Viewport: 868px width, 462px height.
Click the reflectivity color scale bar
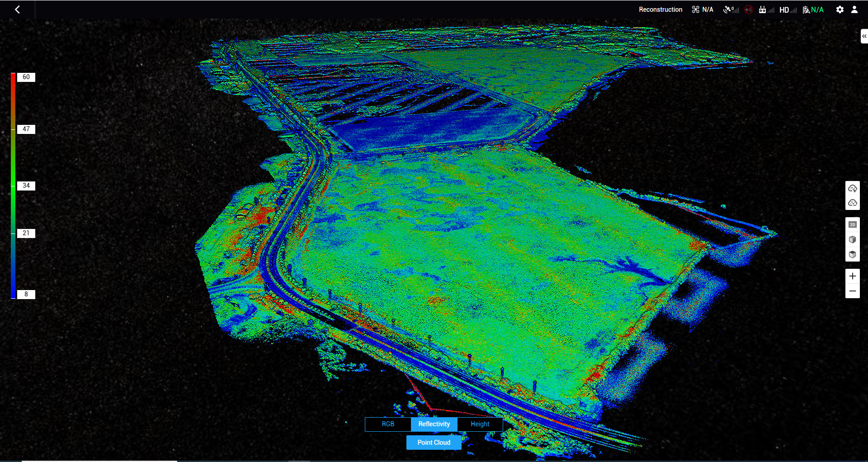[x=13, y=186]
